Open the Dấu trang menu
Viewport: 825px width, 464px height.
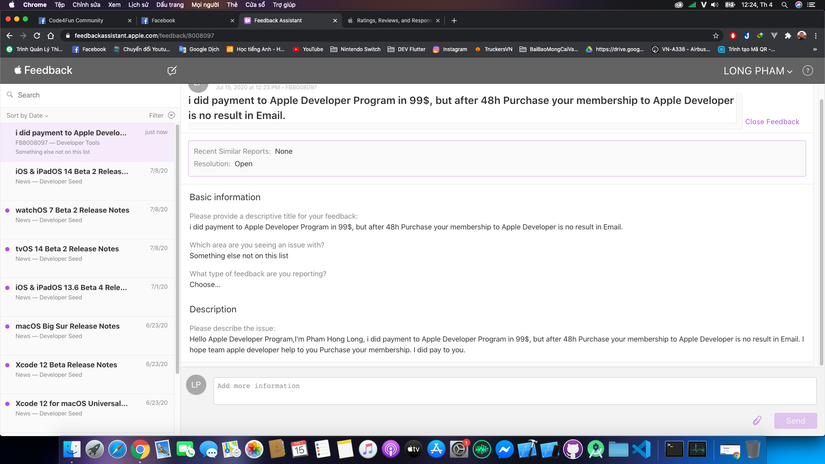tap(170, 5)
